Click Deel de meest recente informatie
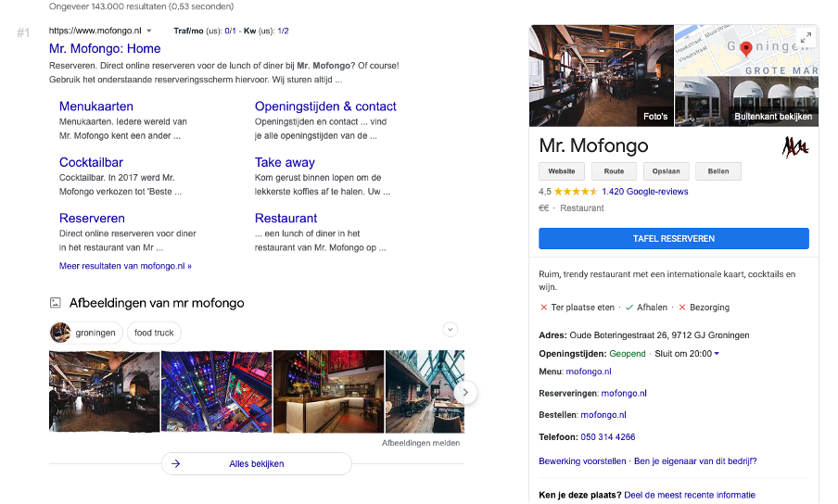The width and height of the screenshot is (838, 504). [x=690, y=495]
